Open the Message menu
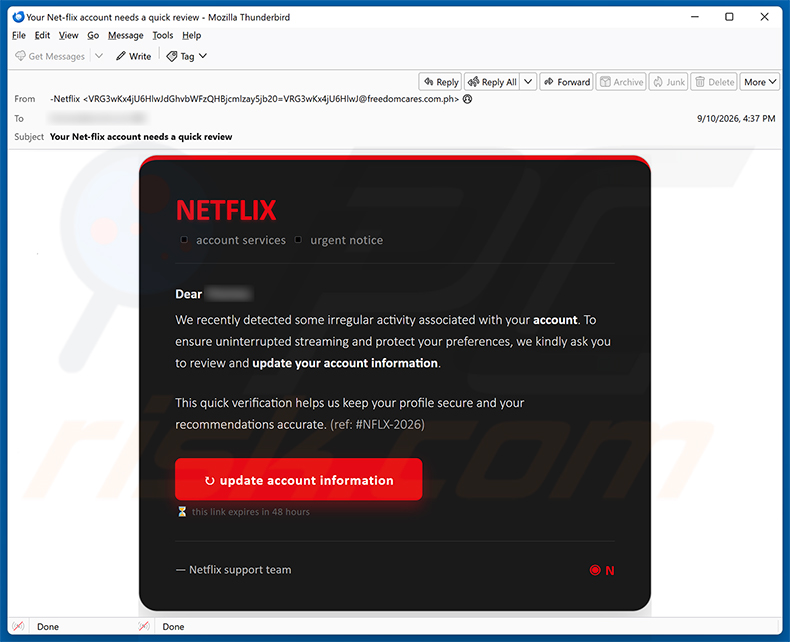This screenshot has height=642, width=790. click(x=125, y=35)
